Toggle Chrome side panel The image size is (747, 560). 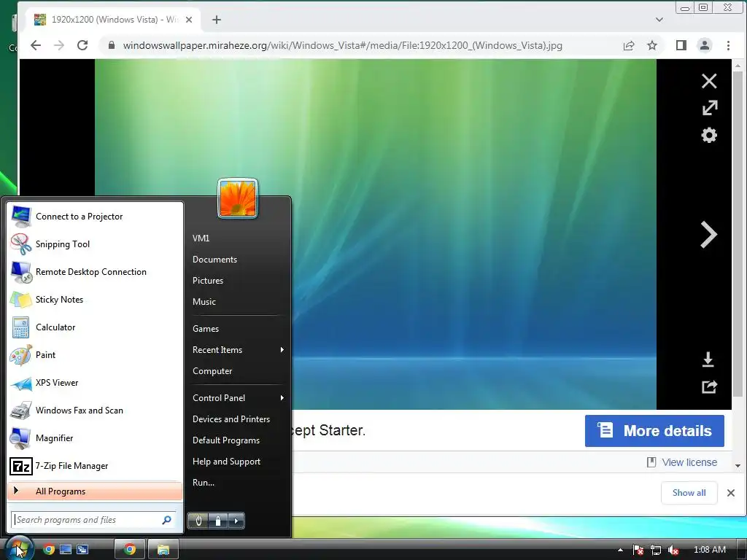(681, 45)
